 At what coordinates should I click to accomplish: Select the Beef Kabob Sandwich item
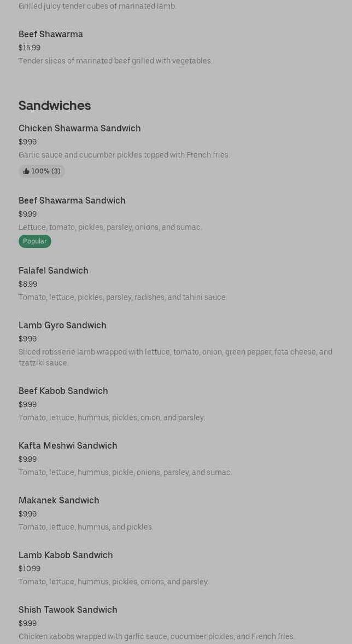[x=63, y=391]
